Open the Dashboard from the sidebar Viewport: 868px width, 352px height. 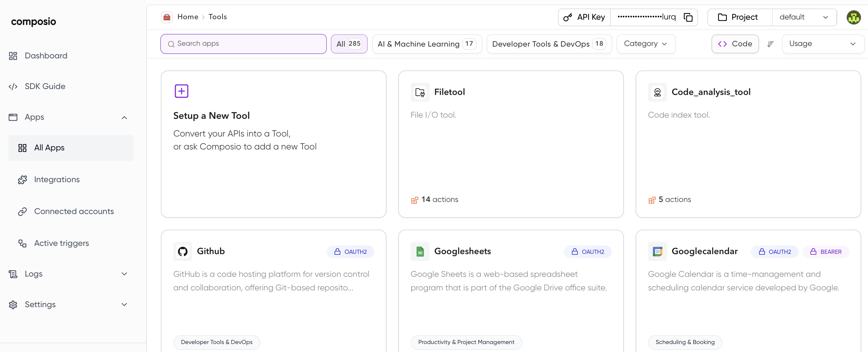point(46,55)
